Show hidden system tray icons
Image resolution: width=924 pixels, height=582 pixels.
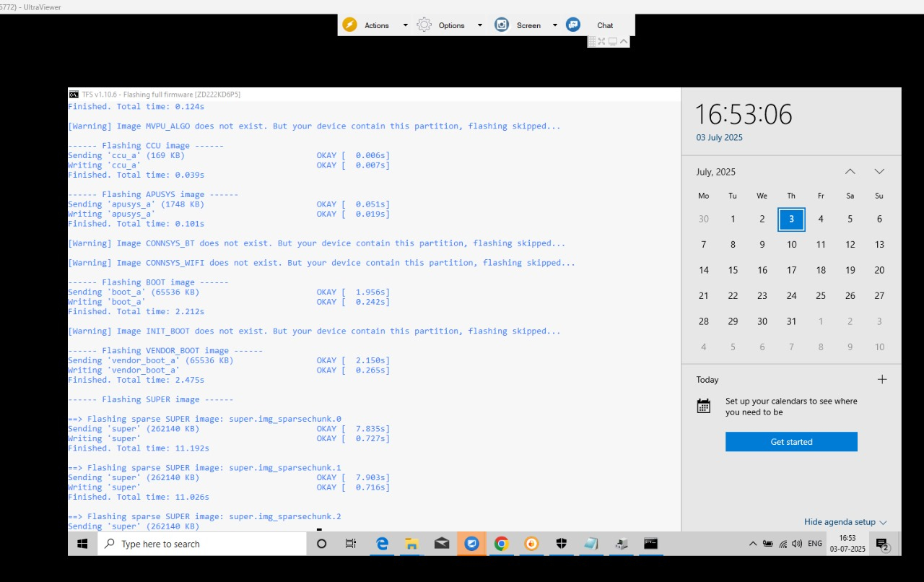[x=752, y=544]
